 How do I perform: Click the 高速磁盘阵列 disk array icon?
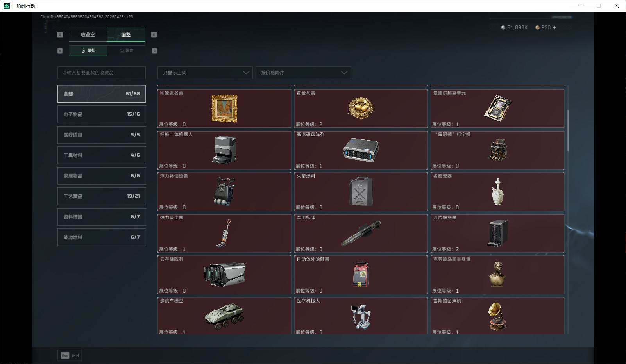[x=361, y=150]
